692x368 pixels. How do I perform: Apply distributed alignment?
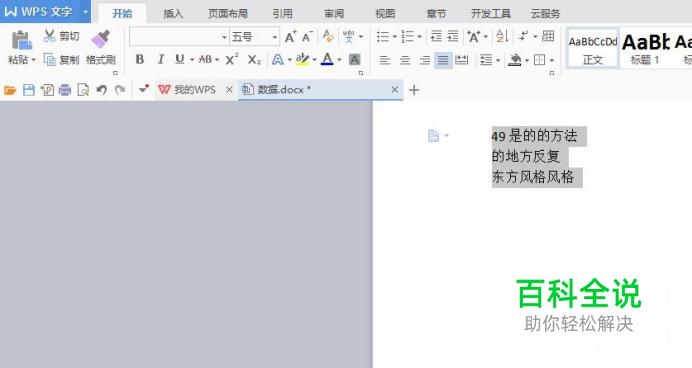click(462, 60)
